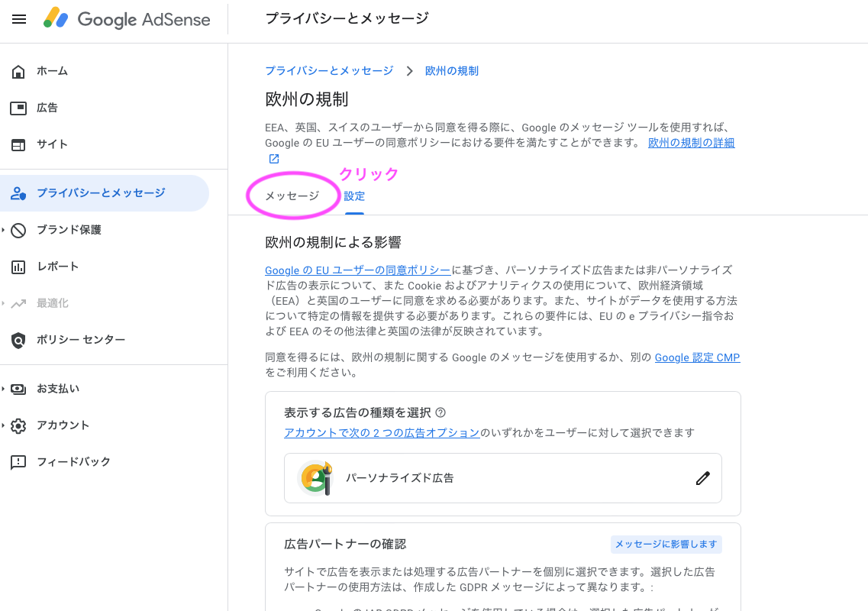Click the Reports (レポート) chart icon
The height and width of the screenshot is (611, 868).
click(18, 267)
